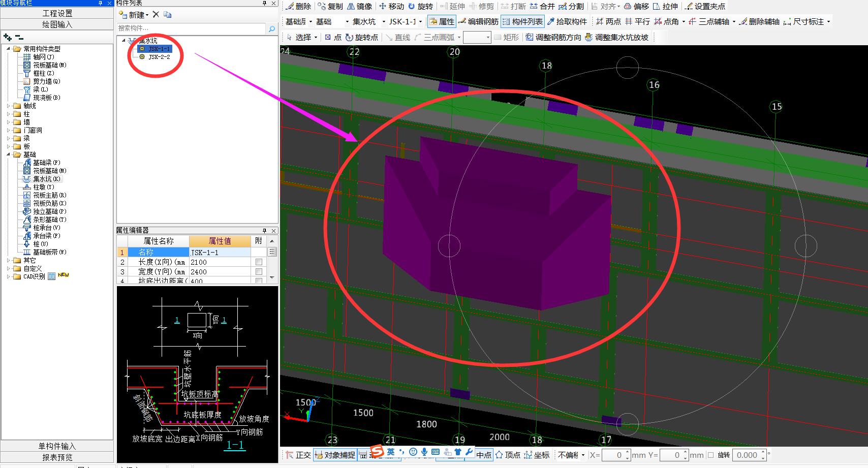Check the 旋转 checkbox in status bar

[710, 455]
